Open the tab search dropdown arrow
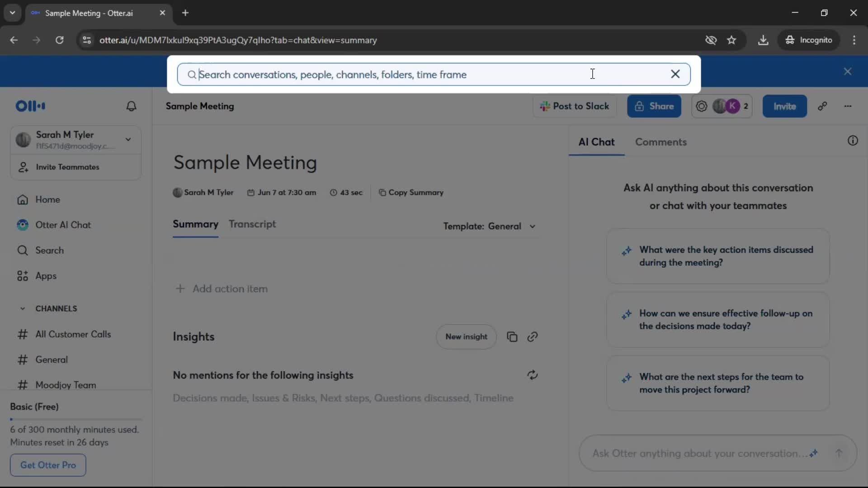 tap(13, 13)
